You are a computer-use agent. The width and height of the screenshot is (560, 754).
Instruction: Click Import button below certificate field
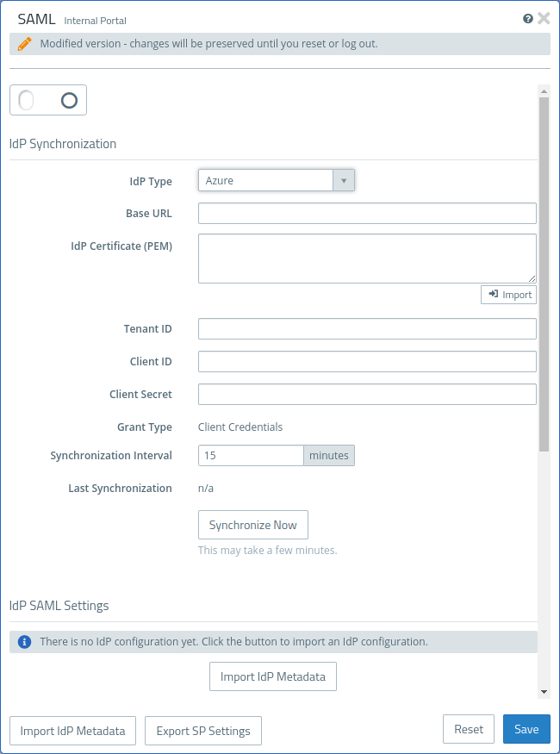click(x=508, y=295)
